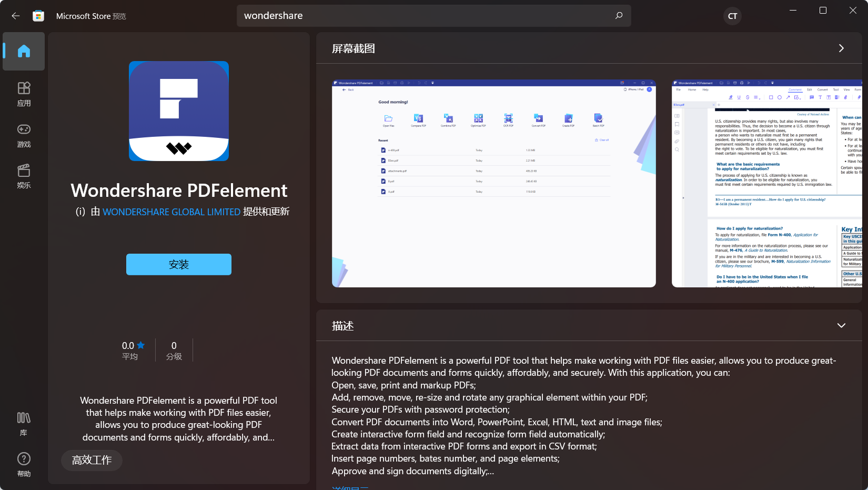
Task: Open the Home tab in sidebar
Action: pyautogui.click(x=24, y=51)
